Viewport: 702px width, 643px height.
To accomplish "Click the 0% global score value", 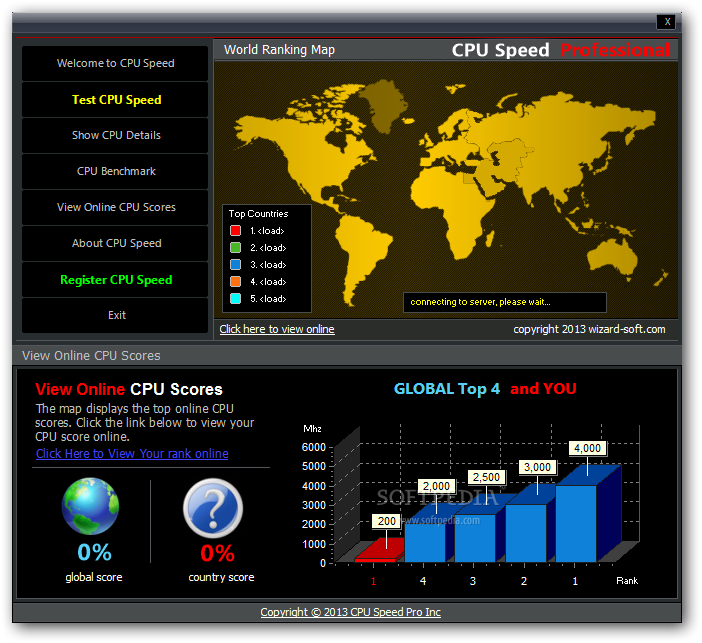I will click(94, 553).
